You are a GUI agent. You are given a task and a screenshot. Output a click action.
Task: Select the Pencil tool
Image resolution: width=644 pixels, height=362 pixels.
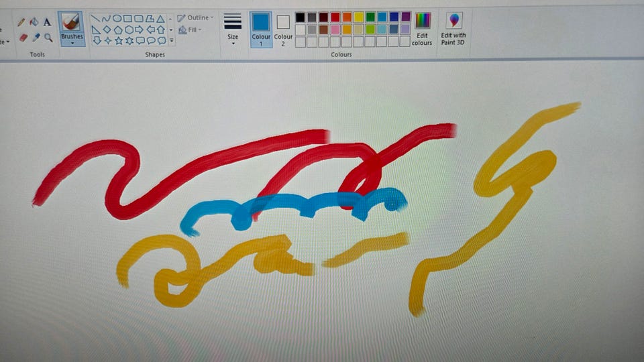point(21,22)
